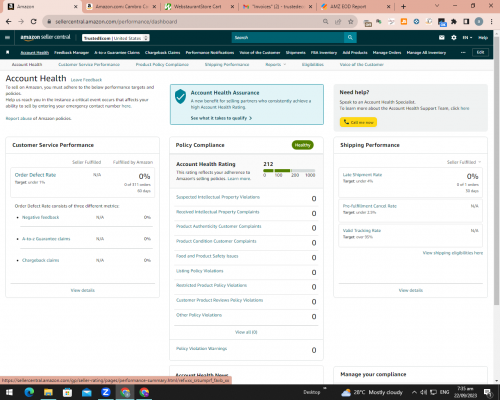Open the Product Policy Compliance sub-tab
500x400 pixels.
click(162, 64)
